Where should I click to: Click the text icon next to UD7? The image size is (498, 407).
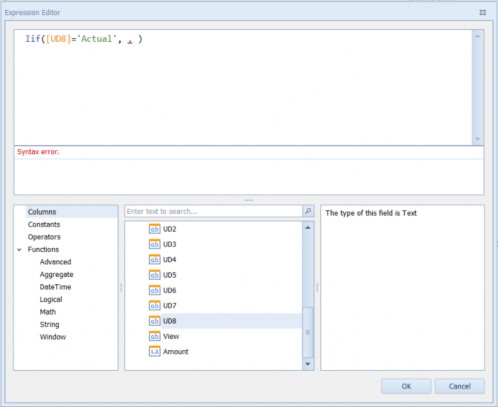pyautogui.click(x=154, y=306)
